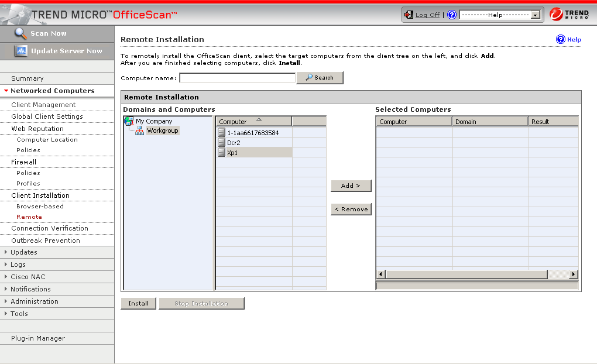Screen dimensions: 597x364
Task: Click the < Remove button
Action: [351, 209]
